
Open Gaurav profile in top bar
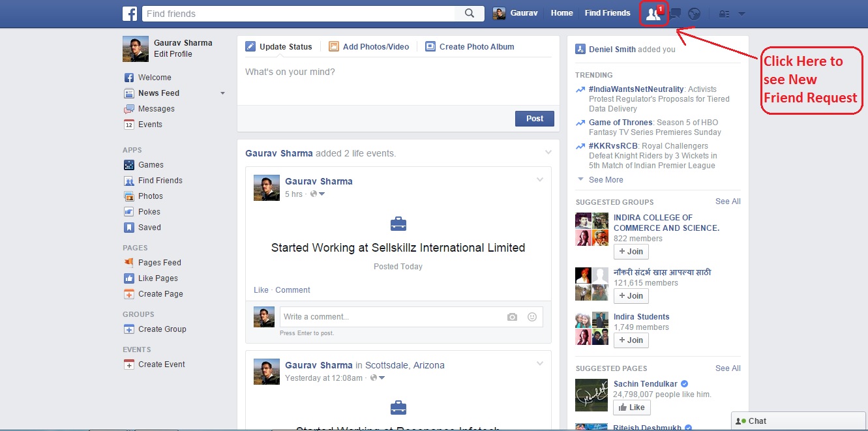[515, 13]
